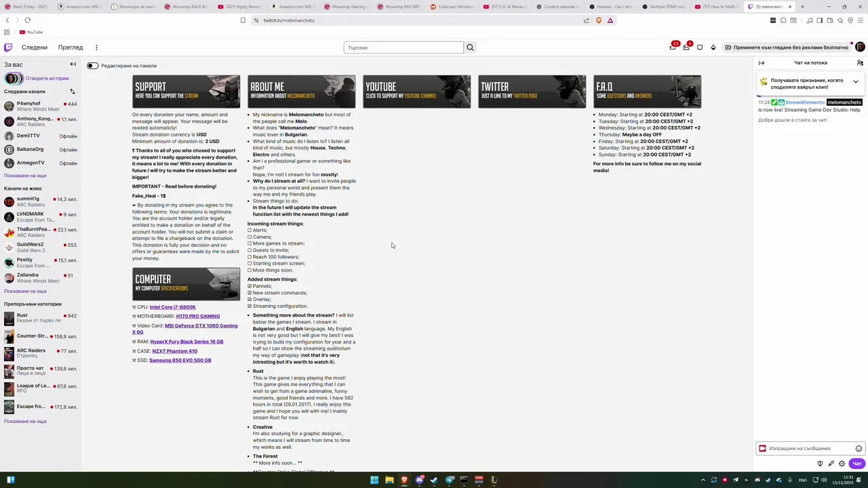Click the red camera icon in chat input

coord(762,449)
